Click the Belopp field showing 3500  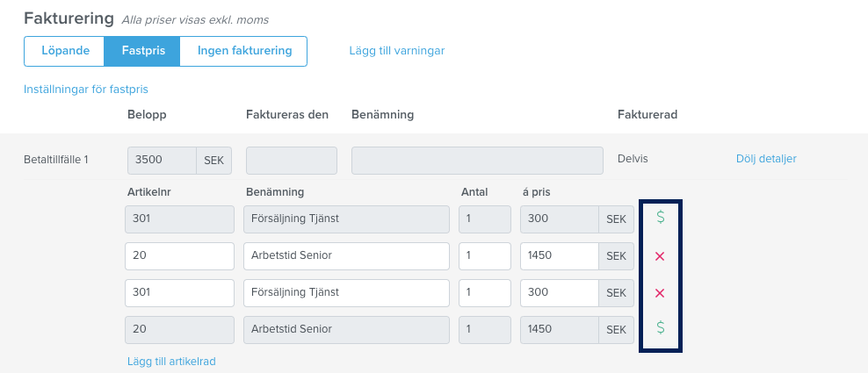click(162, 161)
